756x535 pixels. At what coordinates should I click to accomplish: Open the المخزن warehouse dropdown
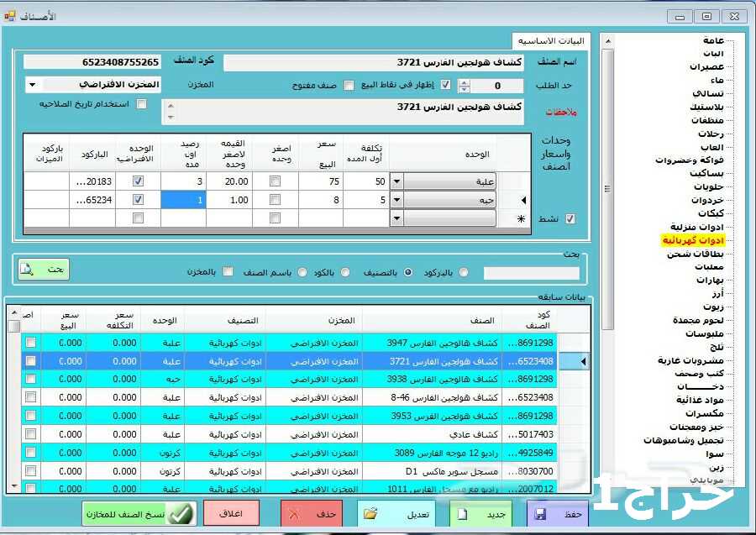(32, 85)
